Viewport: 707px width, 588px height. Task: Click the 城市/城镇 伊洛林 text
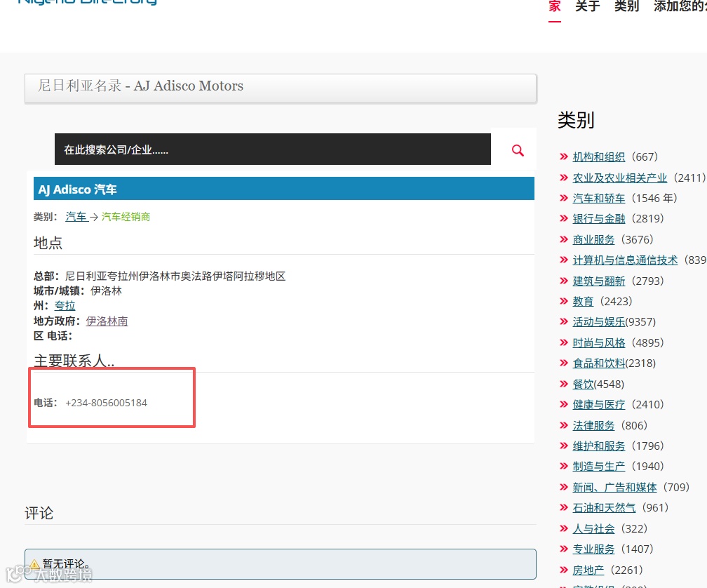coord(78,291)
